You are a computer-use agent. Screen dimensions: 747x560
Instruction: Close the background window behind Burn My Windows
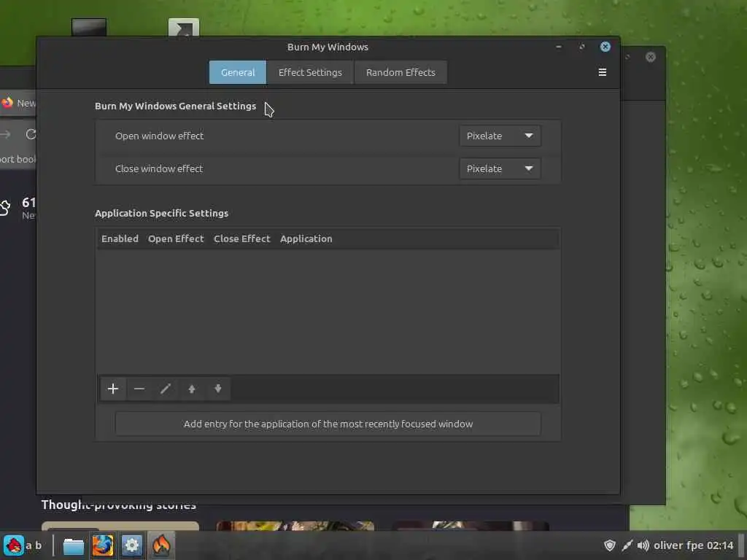(650, 57)
